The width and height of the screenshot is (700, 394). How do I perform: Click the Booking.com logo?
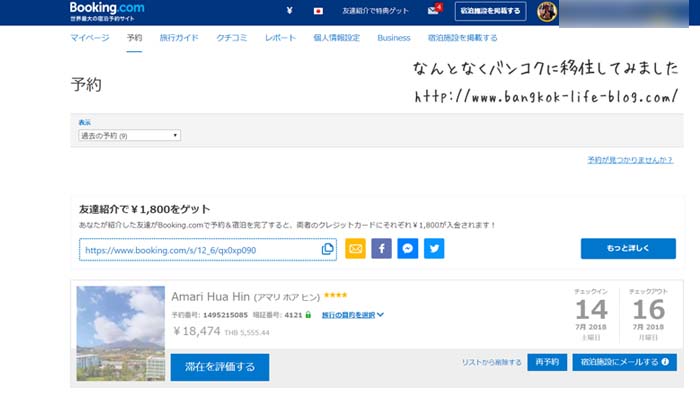(107, 8)
